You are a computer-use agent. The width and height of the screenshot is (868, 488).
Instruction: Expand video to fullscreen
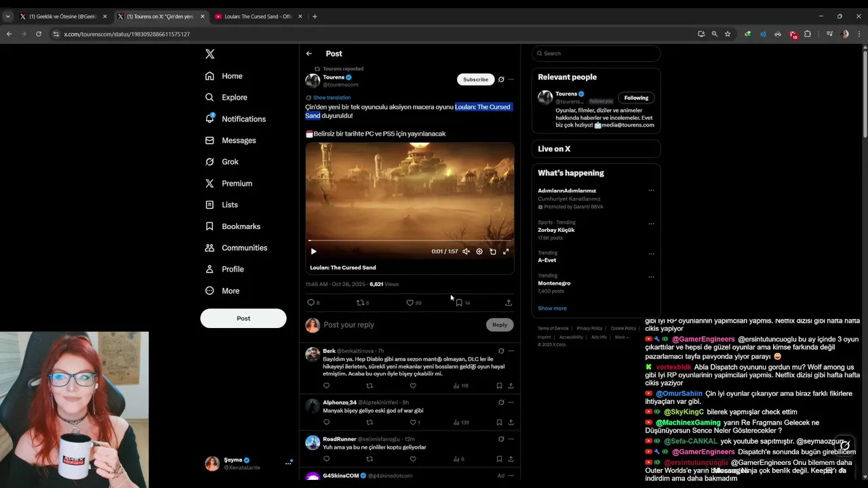click(x=506, y=251)
